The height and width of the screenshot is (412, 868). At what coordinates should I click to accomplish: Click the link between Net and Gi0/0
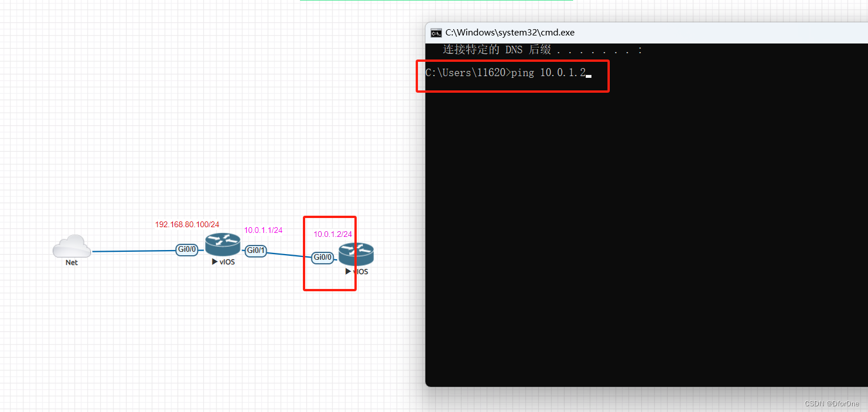pyautogui.click(x=133, y=251)
